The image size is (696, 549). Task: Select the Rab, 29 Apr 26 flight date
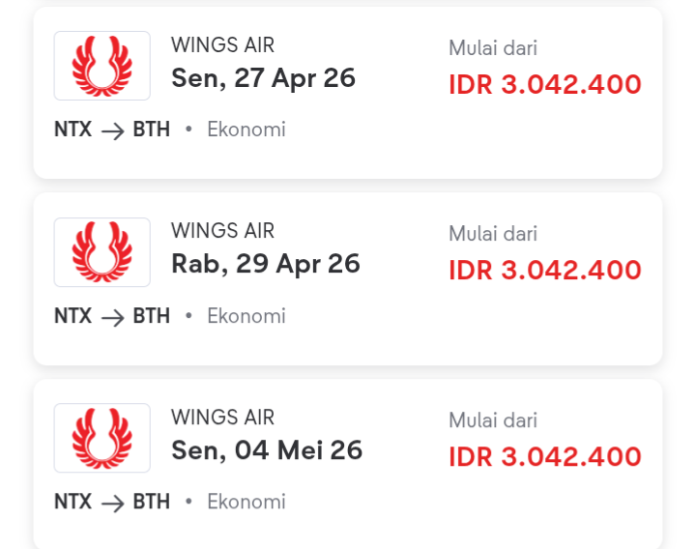265,264
